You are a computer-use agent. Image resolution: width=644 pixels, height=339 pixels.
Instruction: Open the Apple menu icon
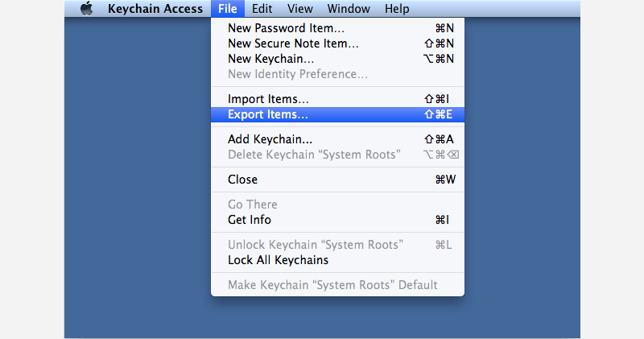[x=87, y=9]
